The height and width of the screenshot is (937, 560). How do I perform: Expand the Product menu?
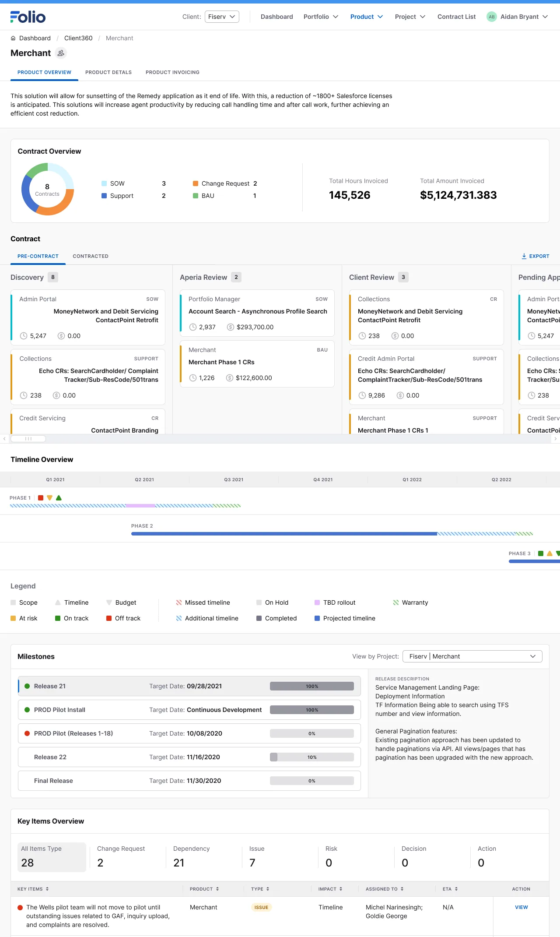tap(367, 17)
